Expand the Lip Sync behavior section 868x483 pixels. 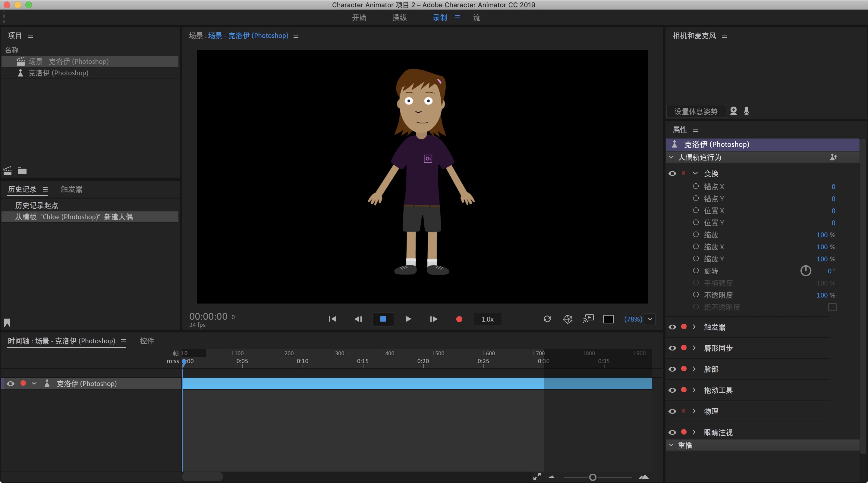pyautogui.click(x=694, y=348)
